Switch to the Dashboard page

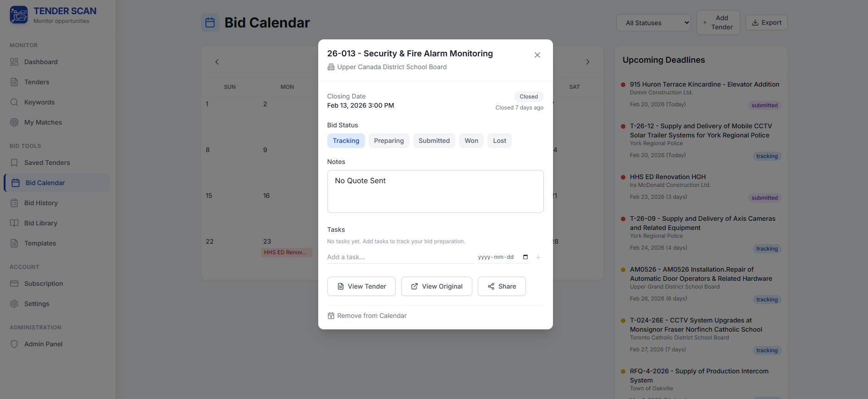click(x=40, y=62)
